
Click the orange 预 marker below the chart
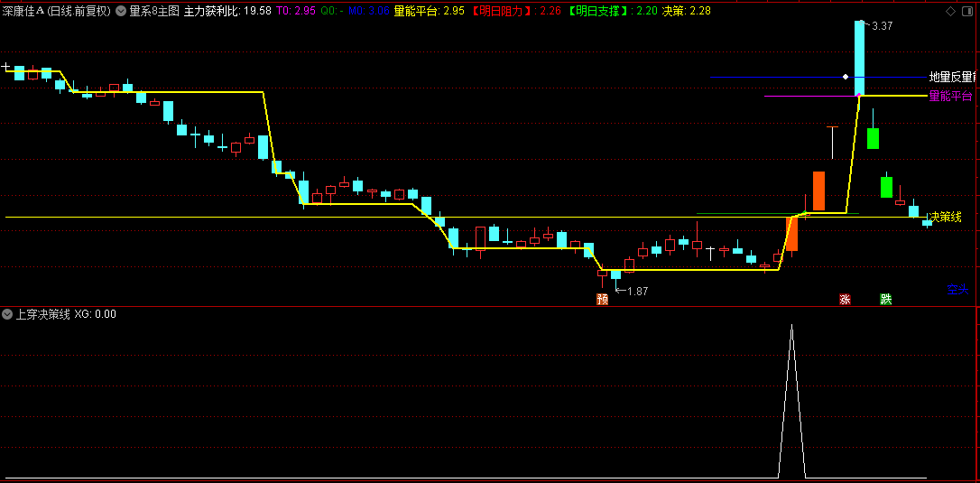click(x=603, y=299)
